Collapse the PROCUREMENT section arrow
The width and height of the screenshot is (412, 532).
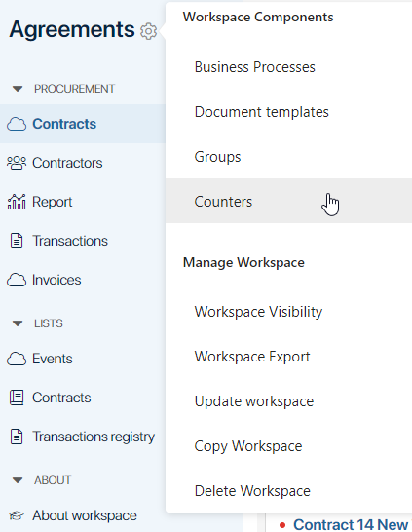[x=18, y=89]
